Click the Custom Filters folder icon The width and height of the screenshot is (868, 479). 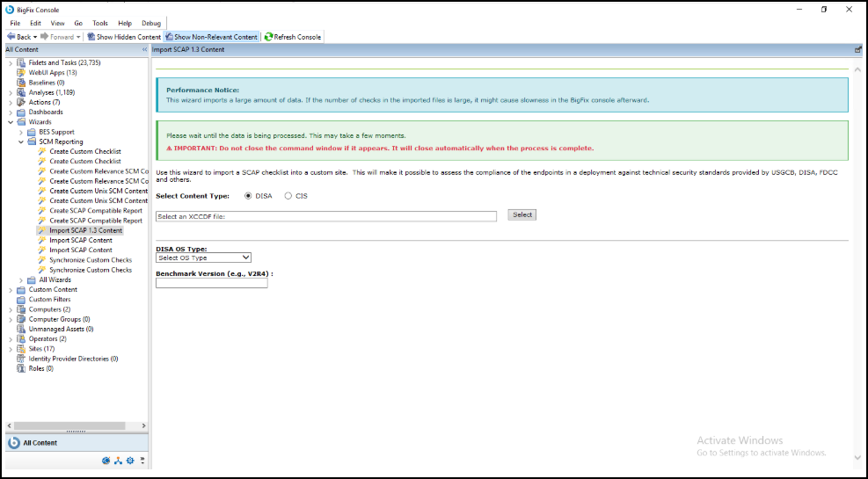21,299
